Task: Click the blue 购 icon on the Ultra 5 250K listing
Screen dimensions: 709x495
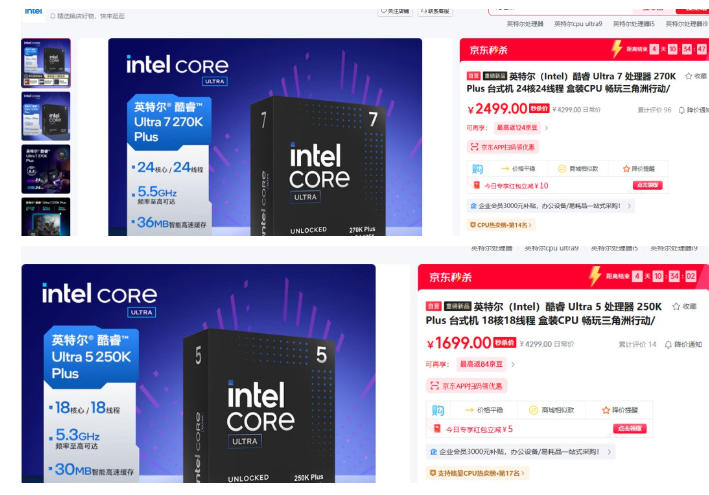Action: pos(438,410)
